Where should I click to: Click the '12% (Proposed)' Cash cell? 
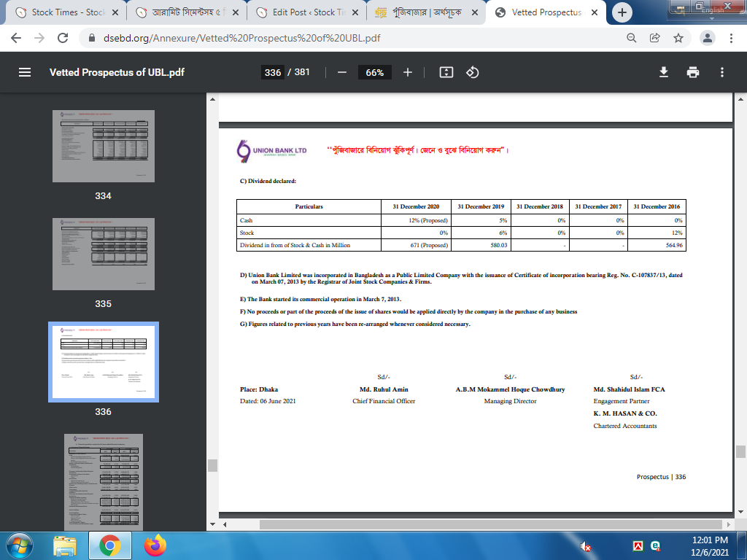(416, 220)
